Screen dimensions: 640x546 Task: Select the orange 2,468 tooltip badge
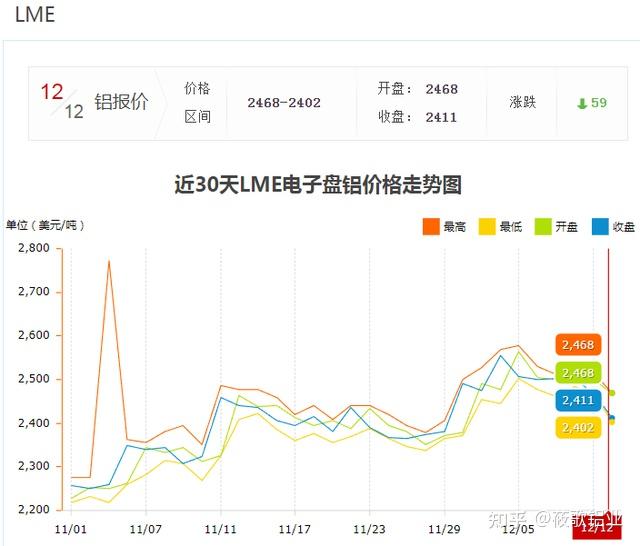coord(578,345)
